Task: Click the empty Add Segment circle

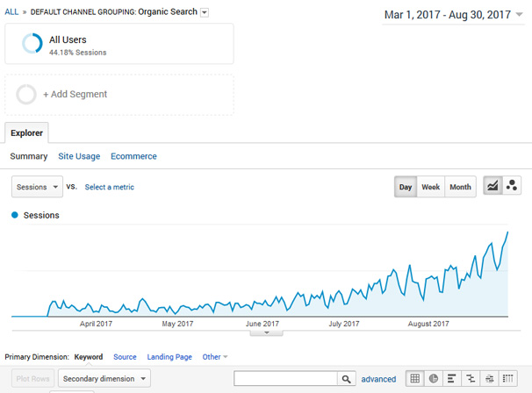Action: tap(26, 94)
